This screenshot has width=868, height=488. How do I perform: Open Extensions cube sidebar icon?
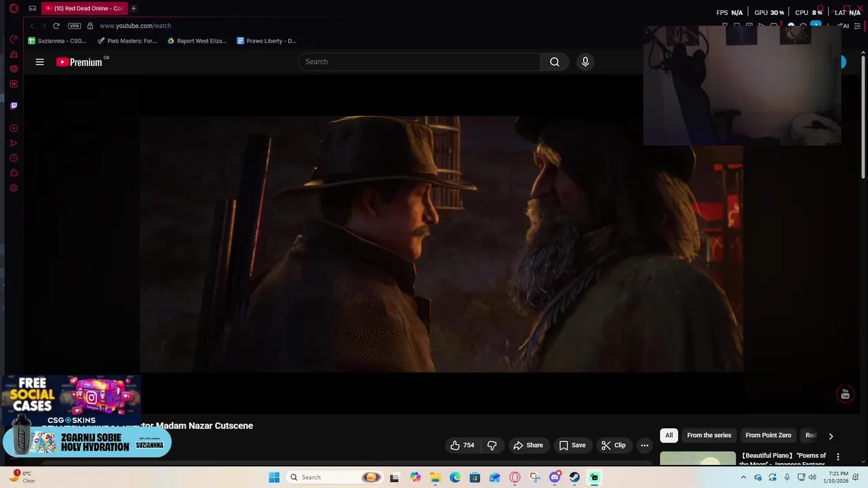(x=14, y=173)
